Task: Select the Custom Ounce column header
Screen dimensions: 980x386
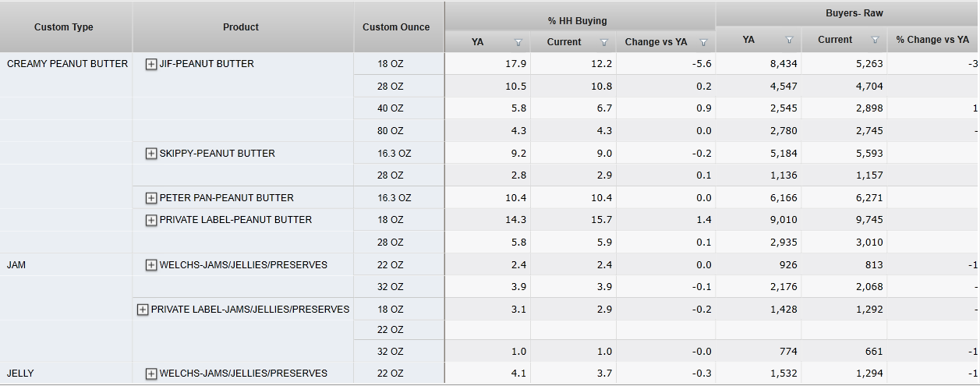Action: (x=396, y=27)
